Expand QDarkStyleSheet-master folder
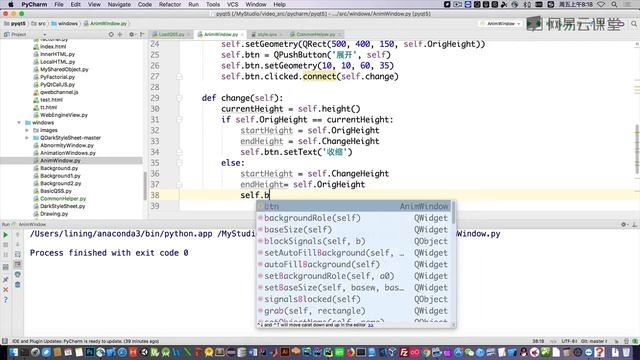 click(x=27, y=138)
